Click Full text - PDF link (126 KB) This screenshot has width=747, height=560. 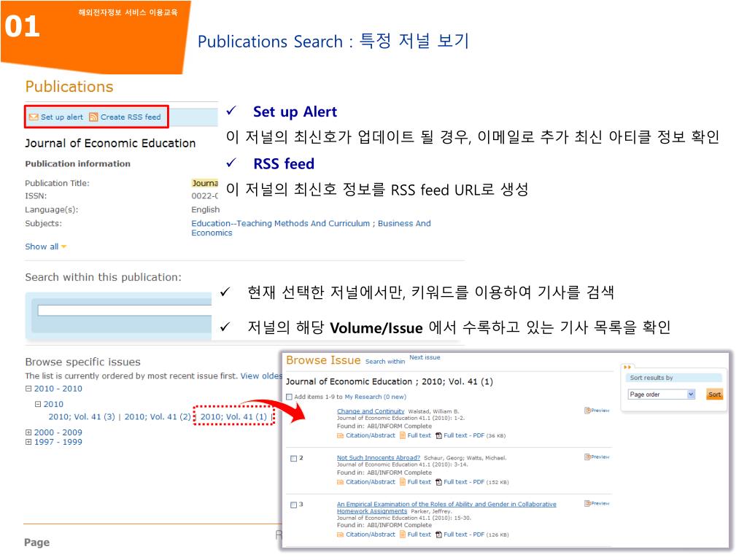(x=464, y=534)
